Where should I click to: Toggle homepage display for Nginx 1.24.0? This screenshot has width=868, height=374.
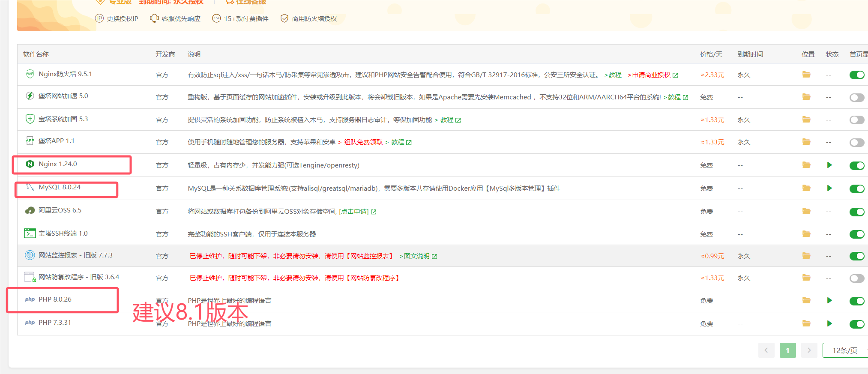pyautogui.click(x=857, y=165)
